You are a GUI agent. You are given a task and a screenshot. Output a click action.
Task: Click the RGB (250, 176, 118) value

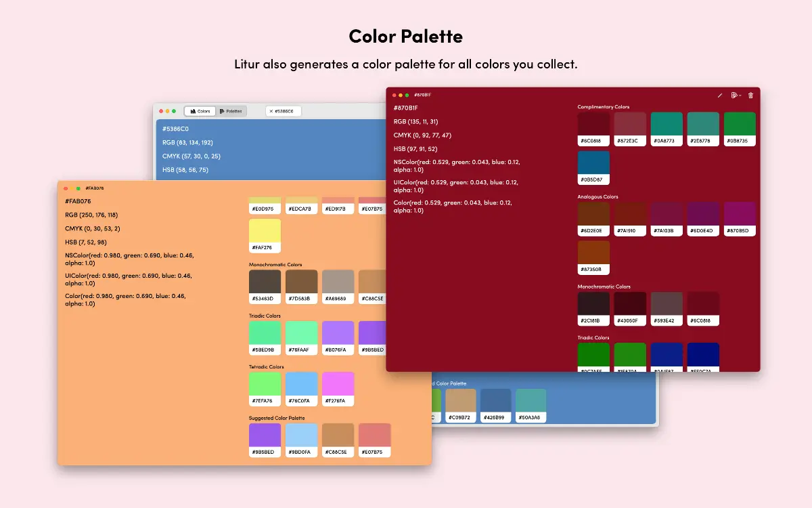pos(91,215)
